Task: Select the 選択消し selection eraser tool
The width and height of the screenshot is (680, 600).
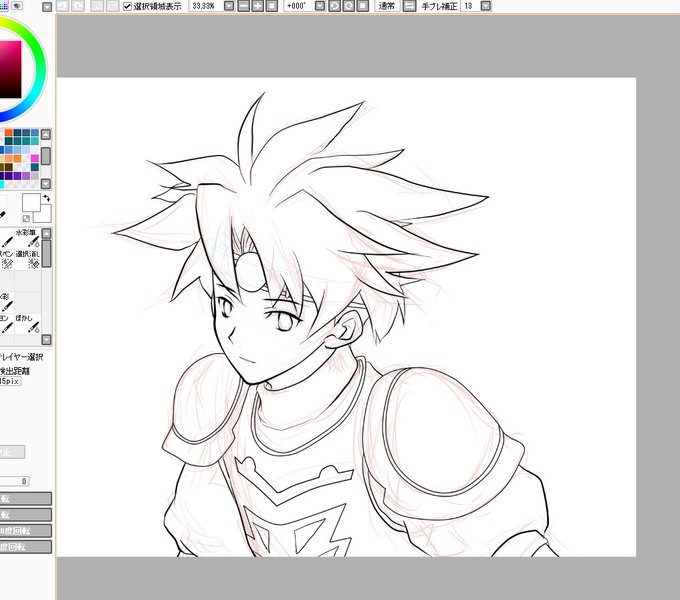Action: [28, 259]
